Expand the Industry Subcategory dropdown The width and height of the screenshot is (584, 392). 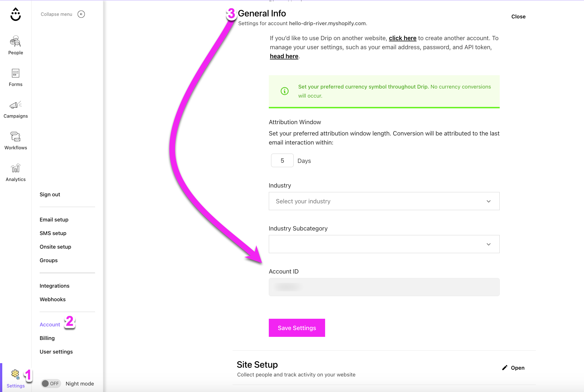click(x=384, y=244)
